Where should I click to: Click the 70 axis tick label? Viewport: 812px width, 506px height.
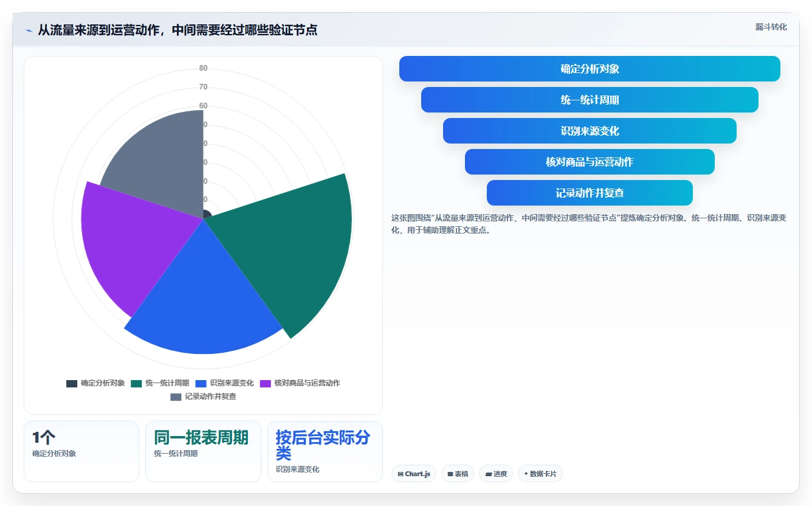(203, 87)
